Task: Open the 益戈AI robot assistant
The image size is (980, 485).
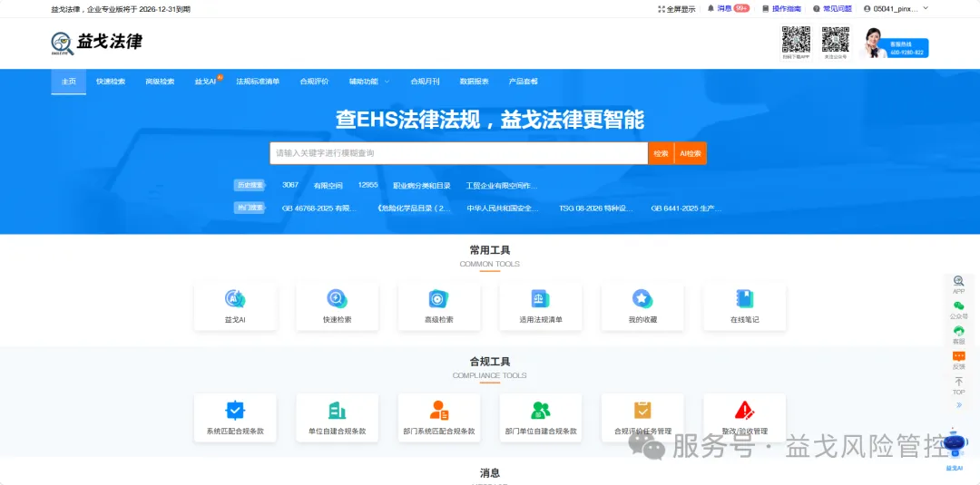Action: [x=953, y=445]
